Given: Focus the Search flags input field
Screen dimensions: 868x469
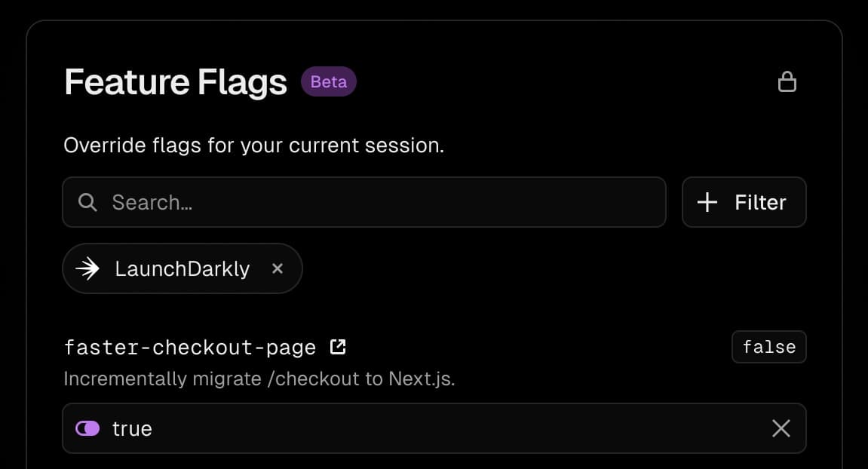Looking at the screenshot, I should click(x=363, y=202).
